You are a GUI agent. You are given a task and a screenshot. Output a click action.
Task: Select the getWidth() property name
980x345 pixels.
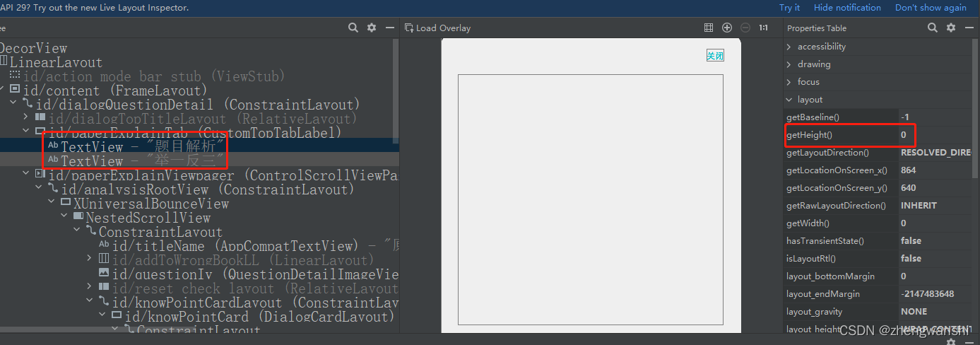point(808,223)
